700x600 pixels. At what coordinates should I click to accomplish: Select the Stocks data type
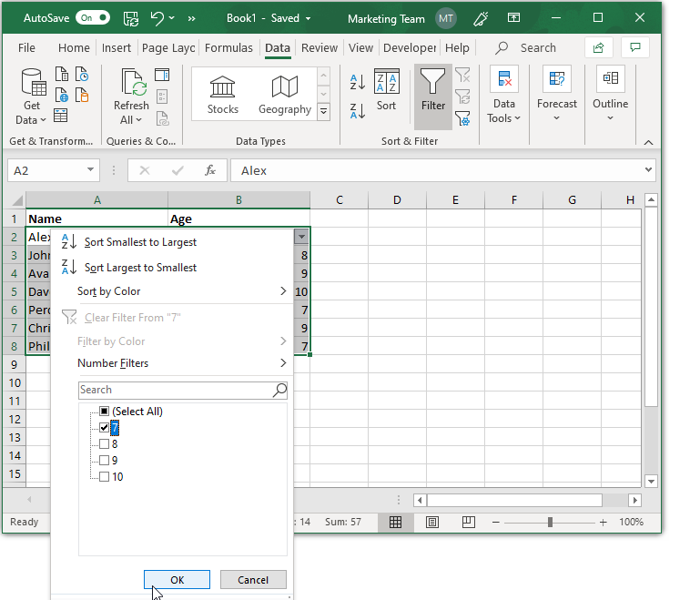pos(222,95)
